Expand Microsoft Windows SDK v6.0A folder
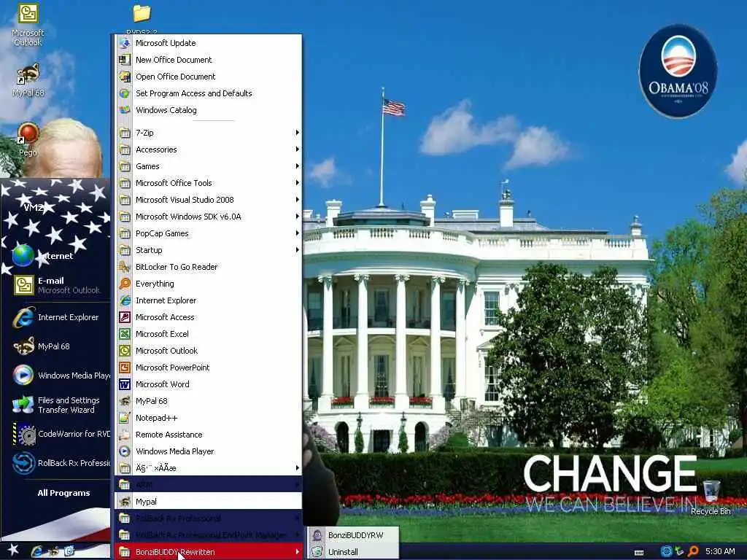The image size is (747, 560). click(x=208, y=217)
